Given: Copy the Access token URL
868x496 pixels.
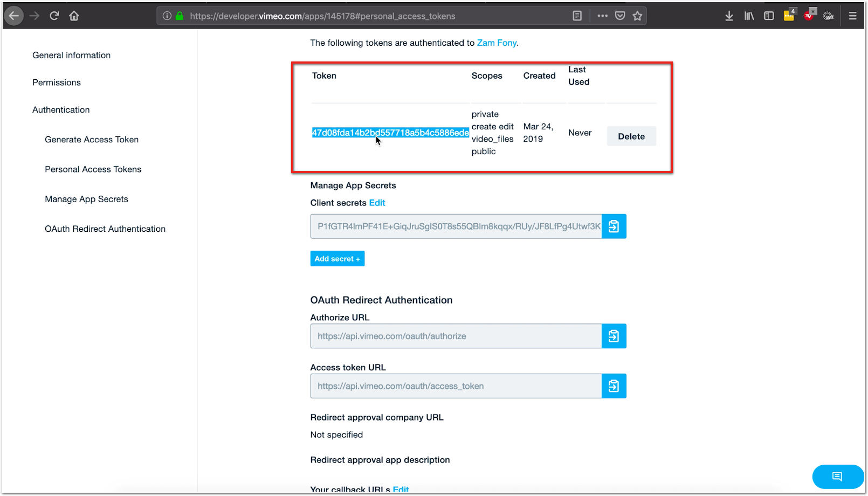Looking at the screenshot, I should pyautogui.click(x=614, y=386).
